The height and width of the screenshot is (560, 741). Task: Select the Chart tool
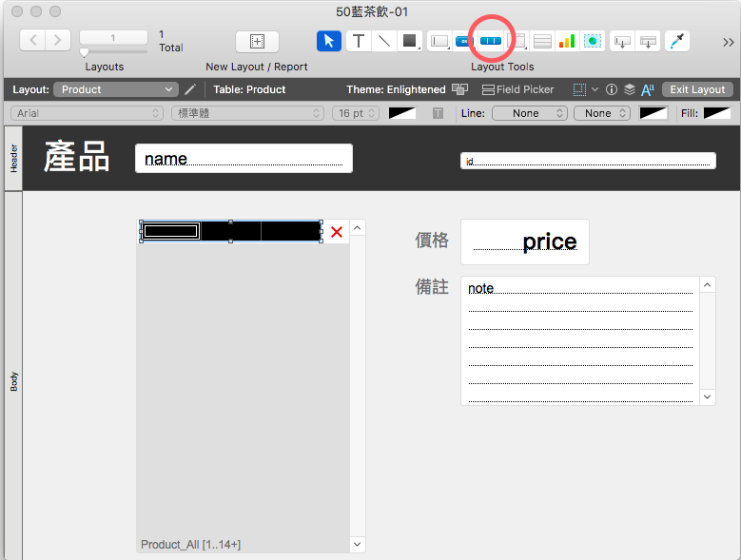pos(567,41)
